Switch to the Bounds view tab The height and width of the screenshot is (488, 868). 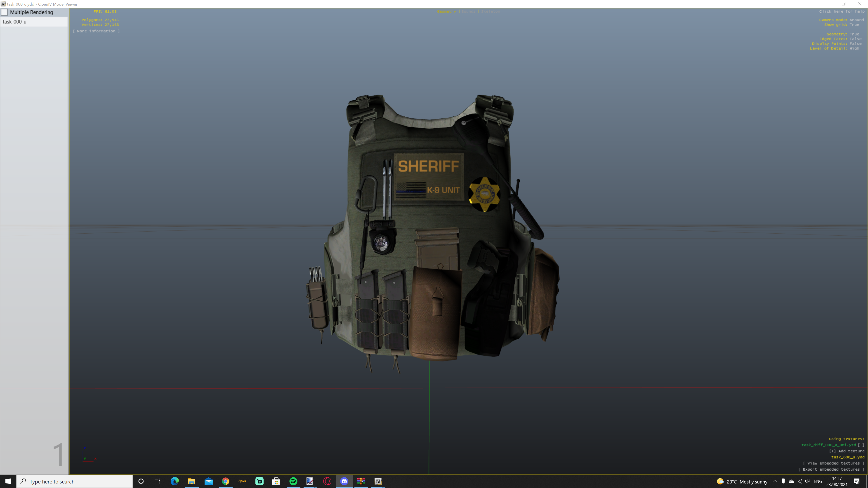point(468,12)
